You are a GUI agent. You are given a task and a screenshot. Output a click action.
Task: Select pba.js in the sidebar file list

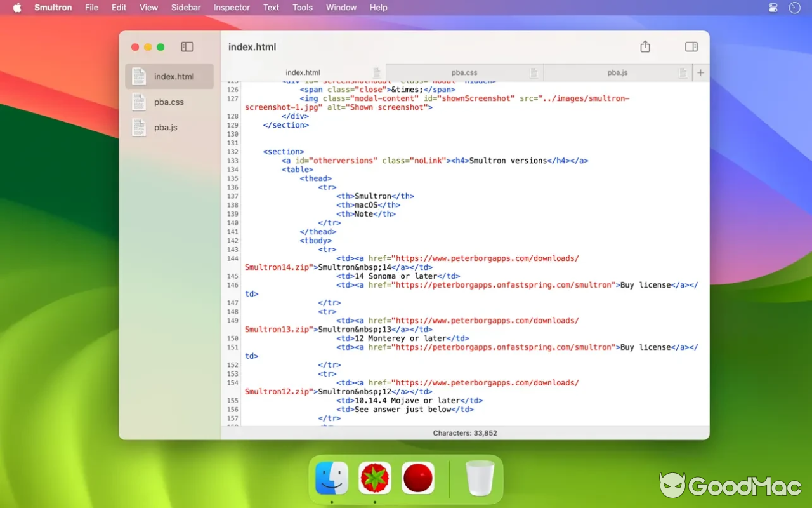pyautogui.click(x=166, y=127)
